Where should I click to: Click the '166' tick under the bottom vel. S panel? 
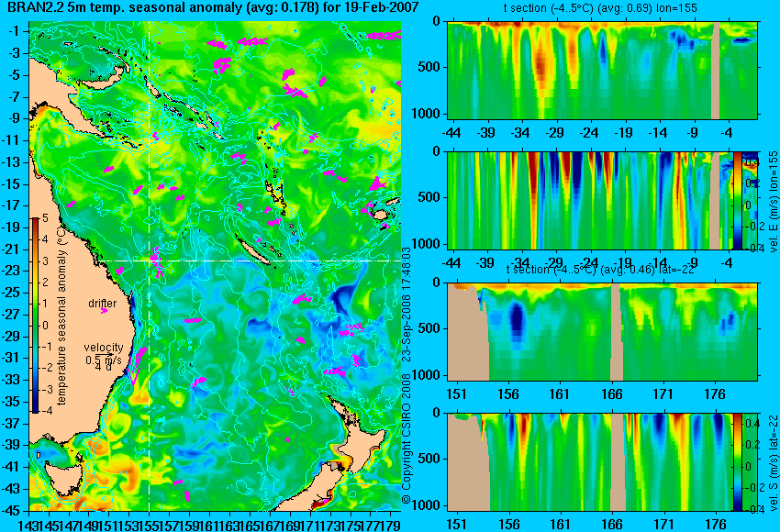612,524
